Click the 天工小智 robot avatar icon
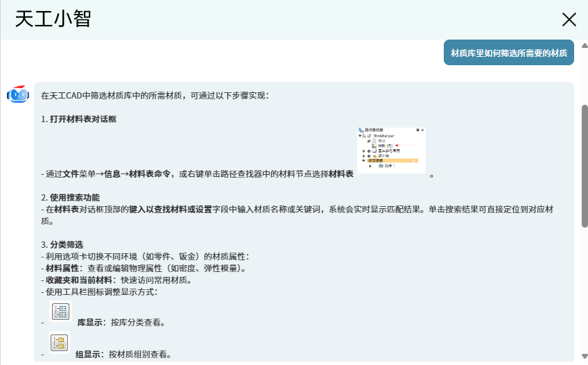 18,94
